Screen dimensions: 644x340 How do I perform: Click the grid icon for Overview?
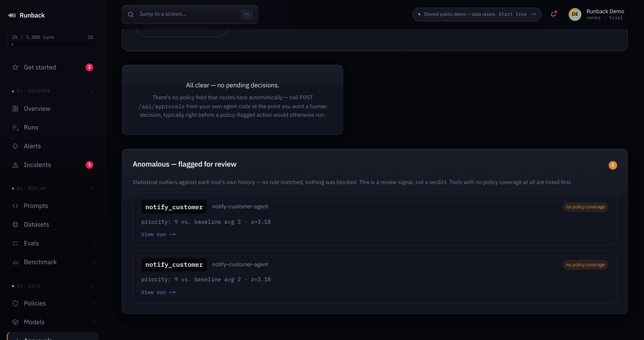point(15,109)
